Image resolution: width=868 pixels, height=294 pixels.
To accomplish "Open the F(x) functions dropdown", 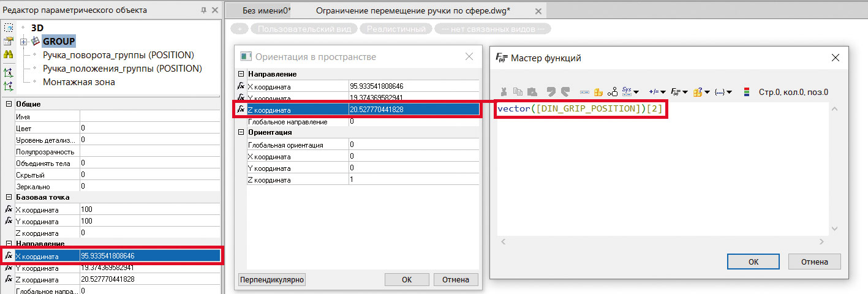I will (x=679, y=92).
